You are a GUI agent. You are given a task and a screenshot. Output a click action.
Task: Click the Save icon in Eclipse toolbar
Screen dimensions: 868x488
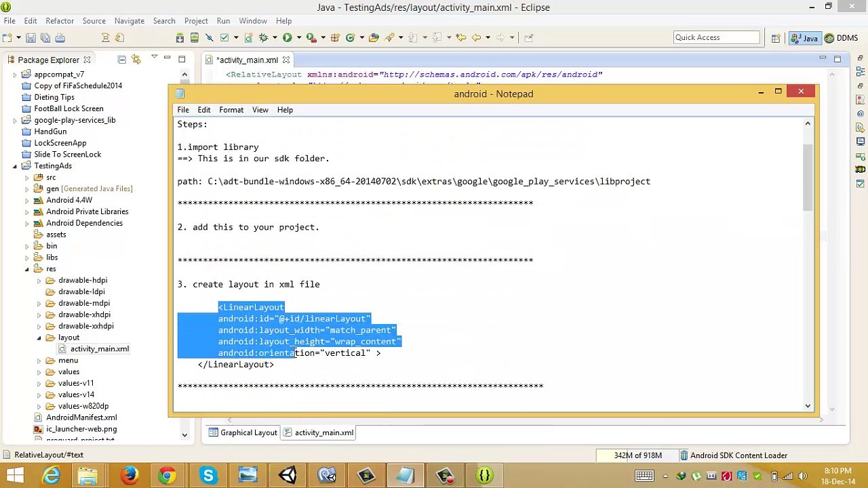[31, 38]
